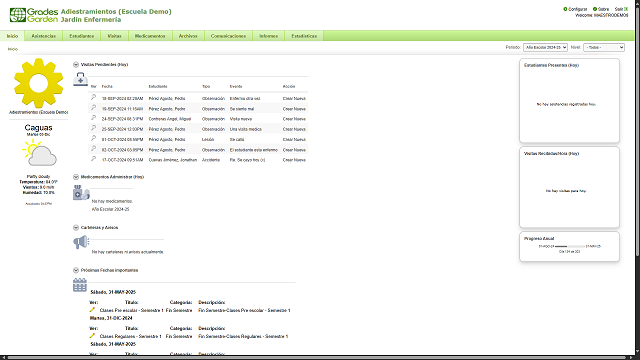
Task: Click the event text El estudiante esta enfermo
Action: pos(253,150)
